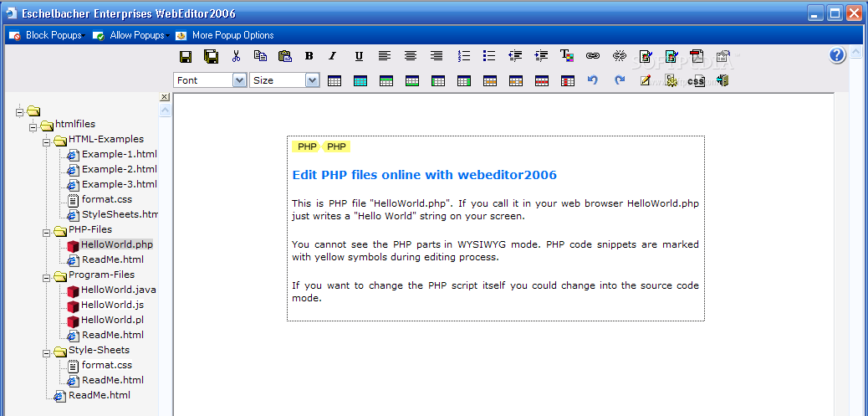This screenshot has height=416, width=868.
Task: Open More Popup Options
Action: (225, 35)
